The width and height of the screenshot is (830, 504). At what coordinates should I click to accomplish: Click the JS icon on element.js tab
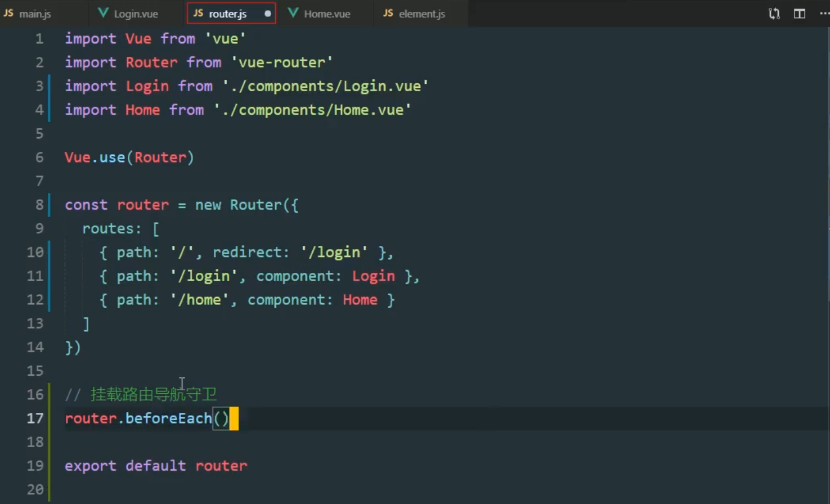pyautogui.click(x=388, y=13)
